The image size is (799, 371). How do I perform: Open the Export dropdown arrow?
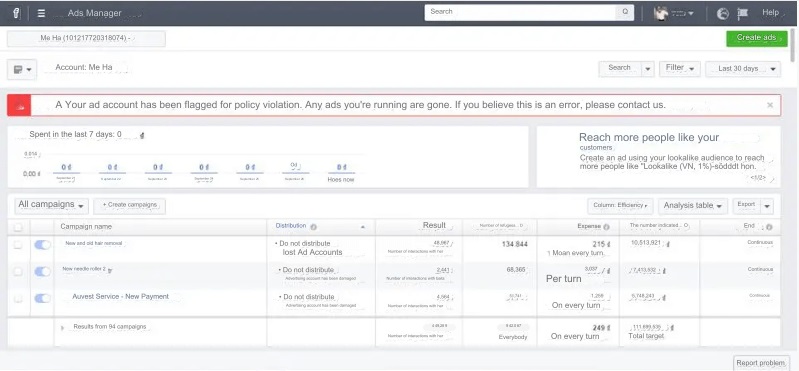pos(767,205)
